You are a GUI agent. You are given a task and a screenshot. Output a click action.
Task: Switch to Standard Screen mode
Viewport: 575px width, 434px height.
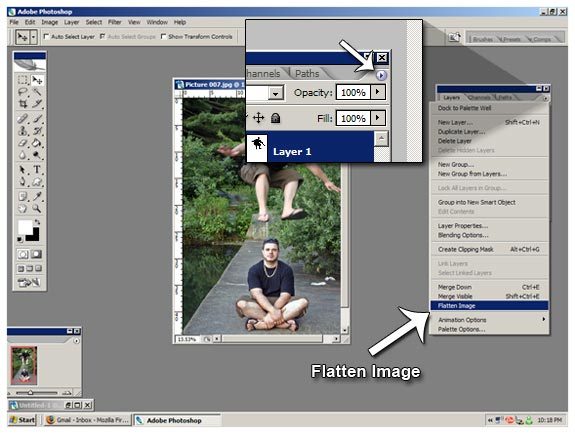21,269
